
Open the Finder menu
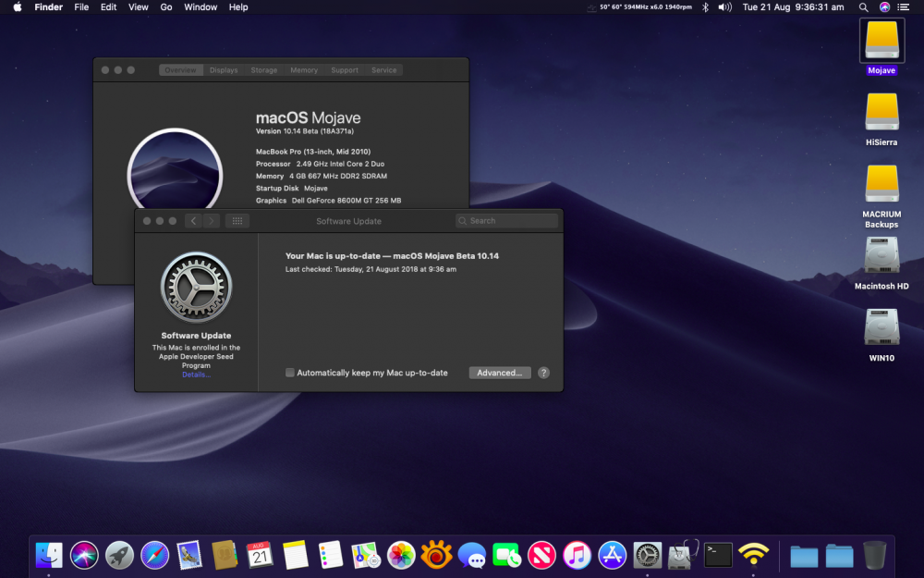click(x=48, y=7)
